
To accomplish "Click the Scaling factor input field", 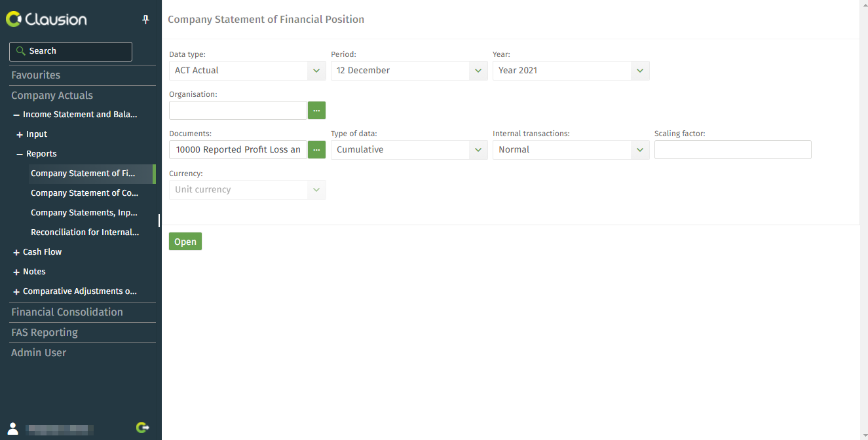I will click(733, 150).
